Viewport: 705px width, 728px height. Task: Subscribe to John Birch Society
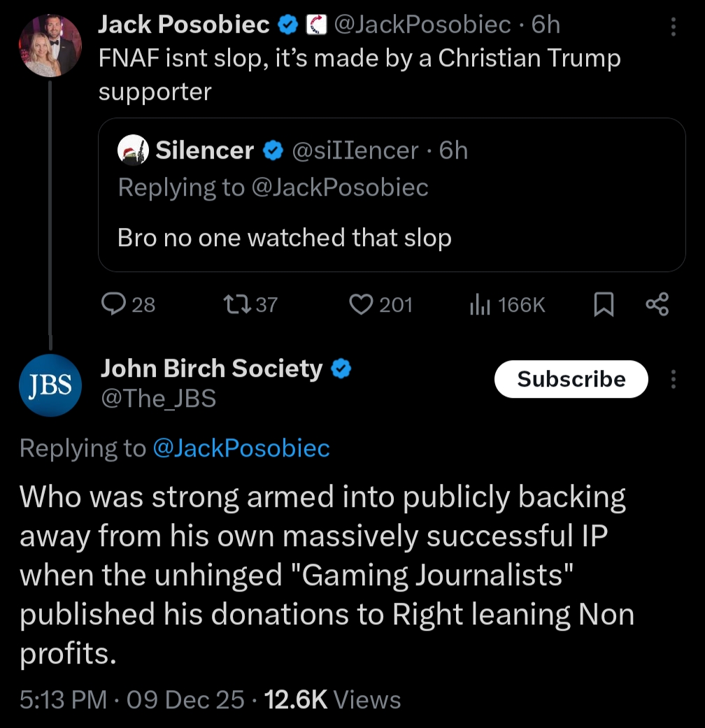coord(571,379)
